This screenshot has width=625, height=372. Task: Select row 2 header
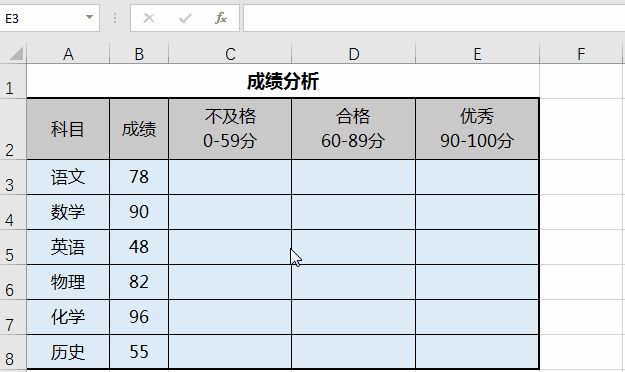(13, 129)
